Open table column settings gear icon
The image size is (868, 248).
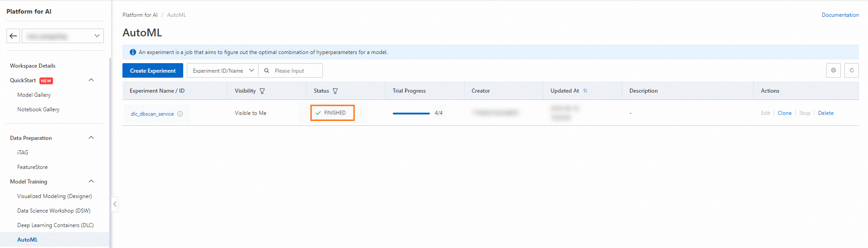(834, 70)
